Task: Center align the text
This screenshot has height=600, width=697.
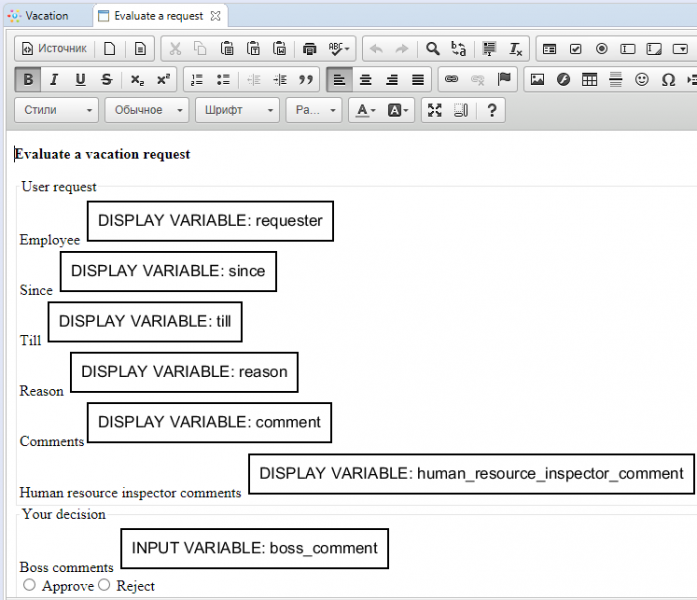Action: click(366, 80)
